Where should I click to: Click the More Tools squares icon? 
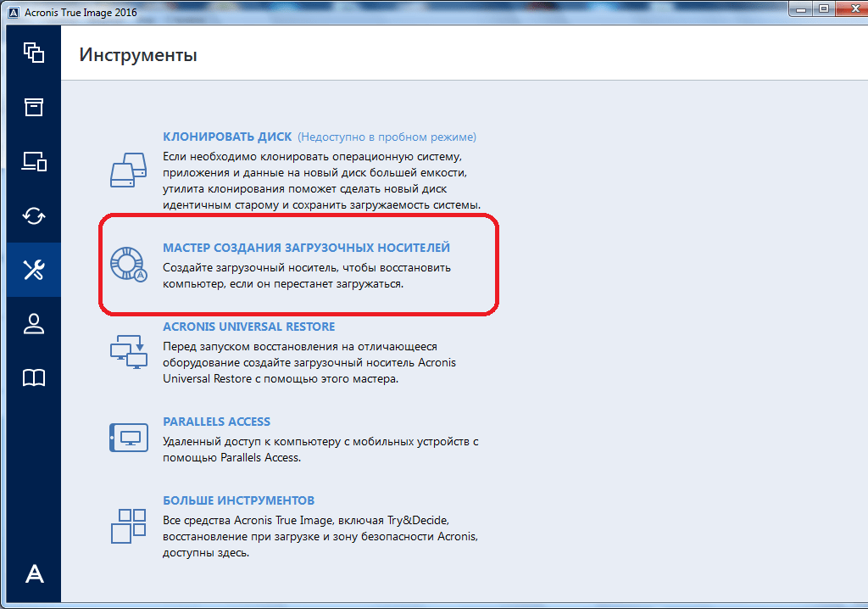(x=129, y=526)
